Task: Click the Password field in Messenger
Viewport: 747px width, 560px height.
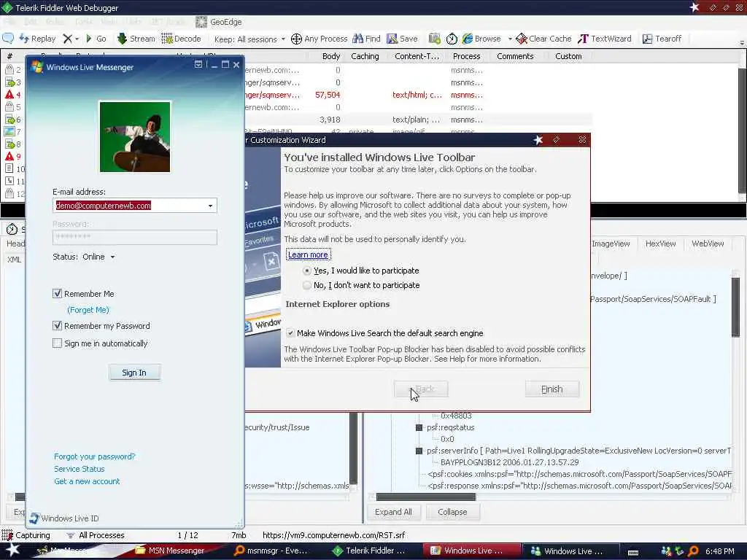Action: tap(135, 237)
